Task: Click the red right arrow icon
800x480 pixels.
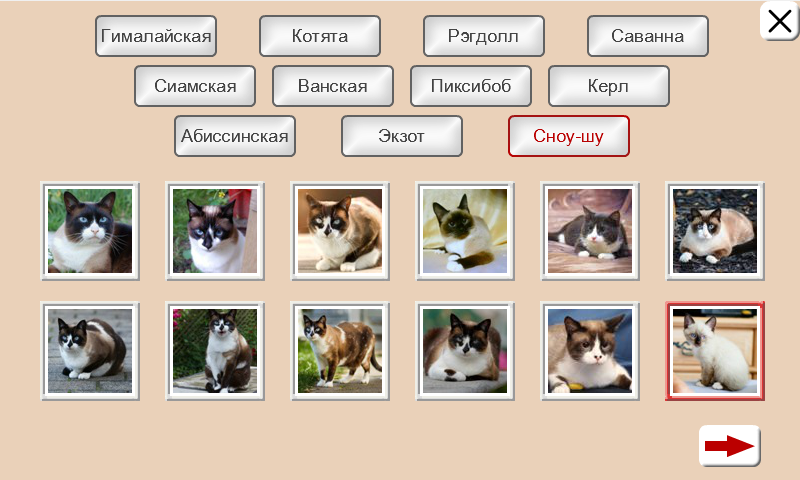Action: point(730,445)
